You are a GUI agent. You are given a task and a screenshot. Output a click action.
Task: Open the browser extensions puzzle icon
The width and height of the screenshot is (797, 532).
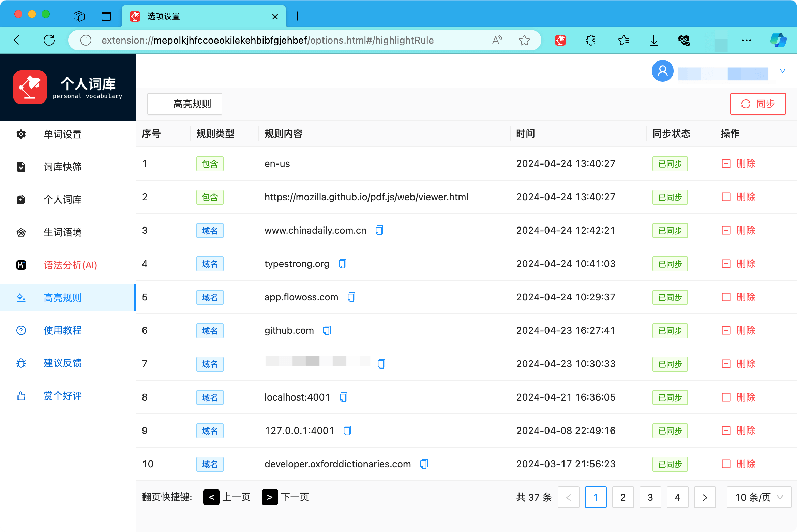coord(590,40)
